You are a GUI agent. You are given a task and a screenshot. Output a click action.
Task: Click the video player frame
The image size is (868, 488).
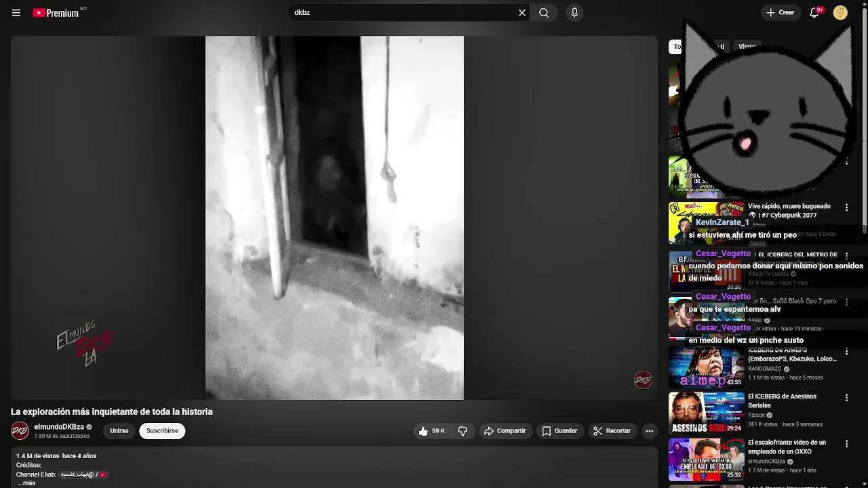coord(334,218)
